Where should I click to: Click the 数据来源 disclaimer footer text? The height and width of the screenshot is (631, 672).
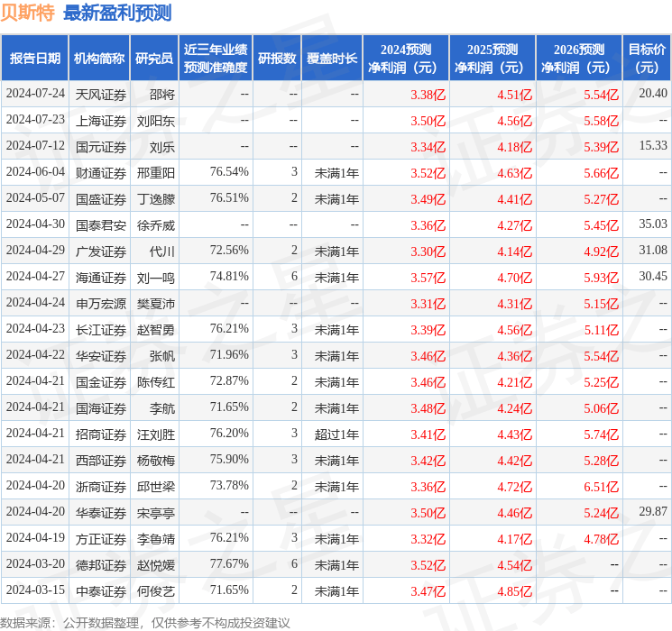(x=145, y=622)
